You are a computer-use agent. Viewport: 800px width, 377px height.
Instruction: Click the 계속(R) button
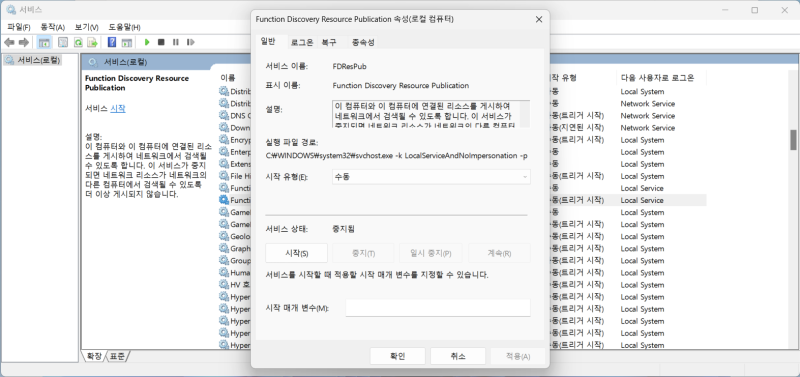[499, 253]
